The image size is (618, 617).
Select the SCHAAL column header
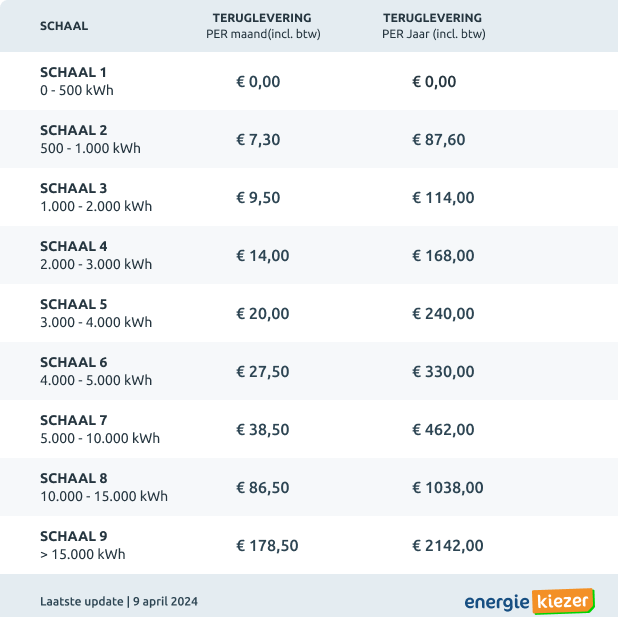click(64, 26)
